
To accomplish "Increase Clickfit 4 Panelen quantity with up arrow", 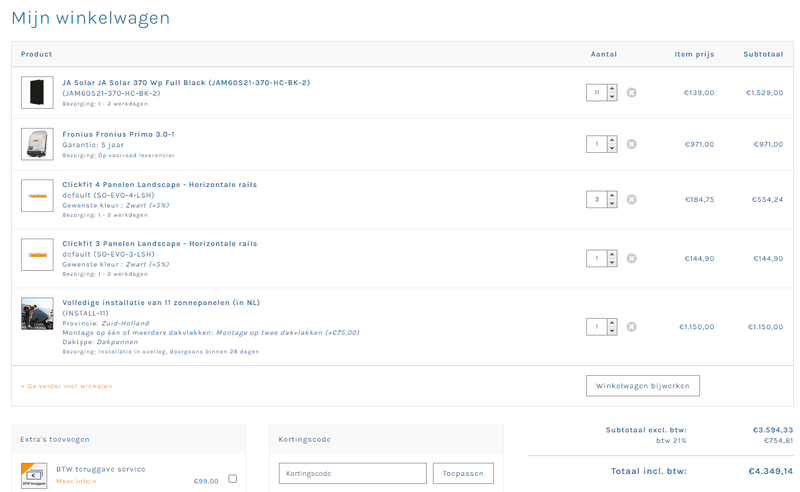I will (x=612, y=195).
